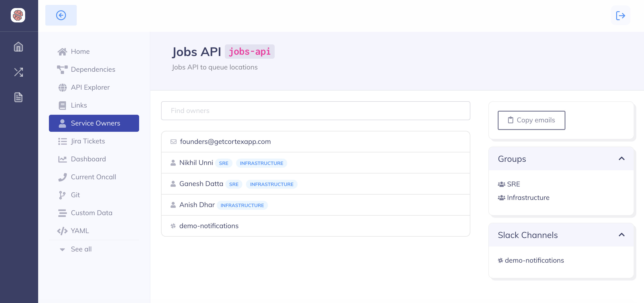Collapse the Groups panel chevron

click(622, 159)
